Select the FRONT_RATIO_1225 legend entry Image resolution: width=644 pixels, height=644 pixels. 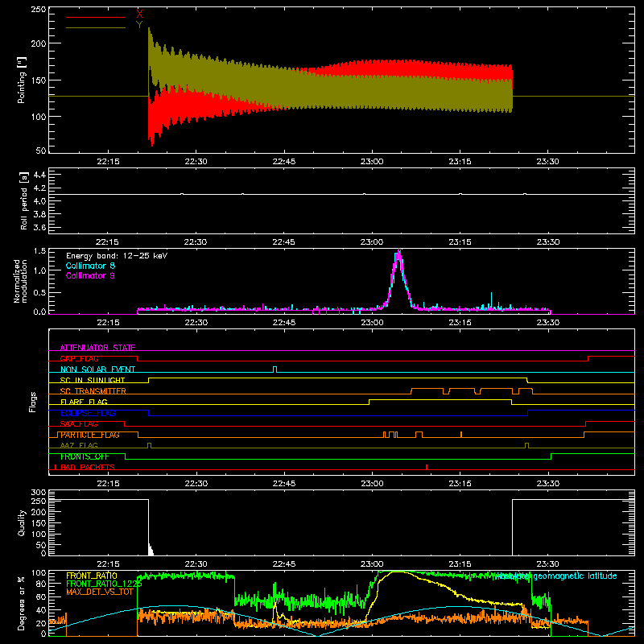coord(105,584)
